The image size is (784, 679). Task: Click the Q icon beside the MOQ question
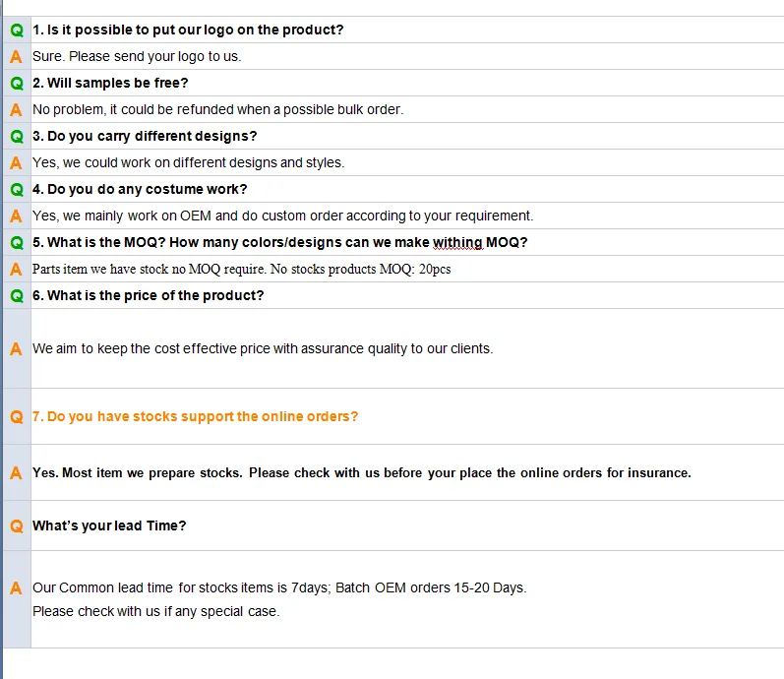pyautogui.click(x=17, y=242)
